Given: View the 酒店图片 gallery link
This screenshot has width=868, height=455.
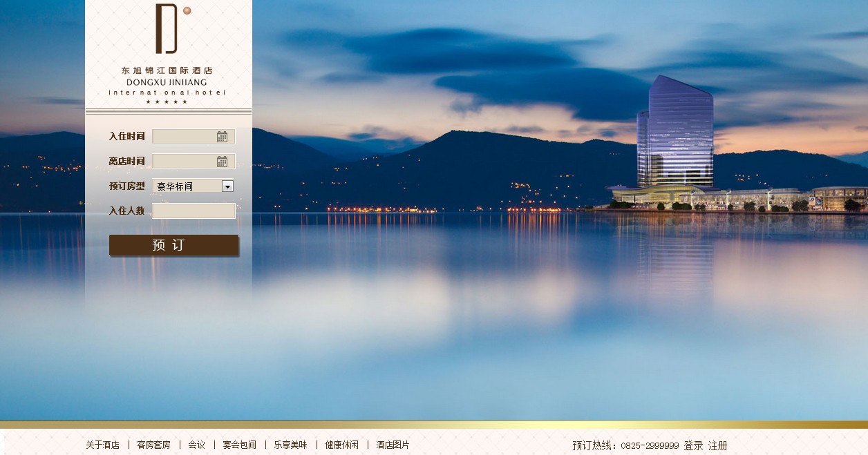Looking at the screenshot, I should coord(393,445).
